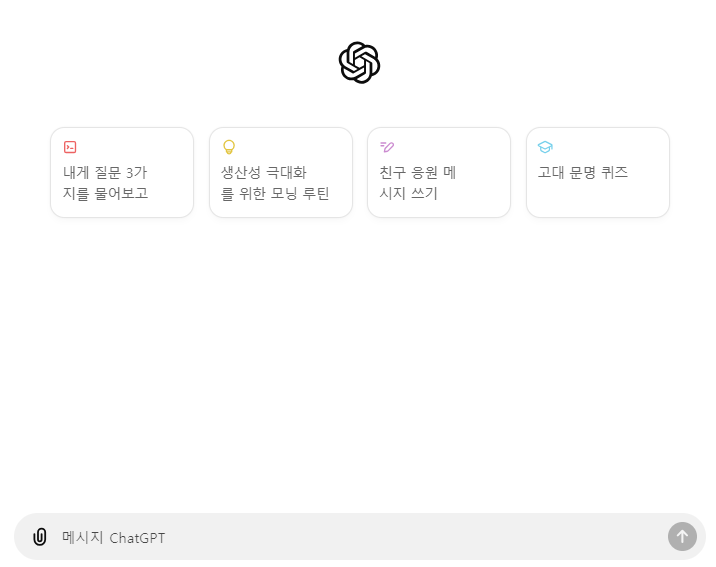Open the friend cheer-up message card
This screenshot has height=567, width=716.
[x=439, y=173]
